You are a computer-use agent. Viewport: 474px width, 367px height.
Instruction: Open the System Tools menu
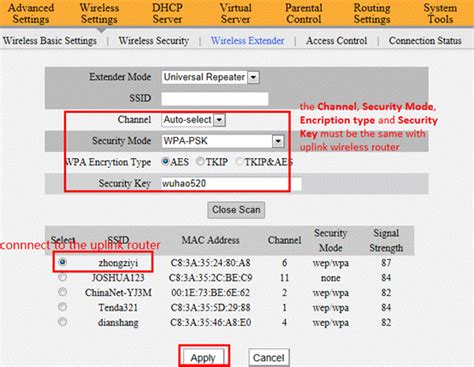click(440, 13)
